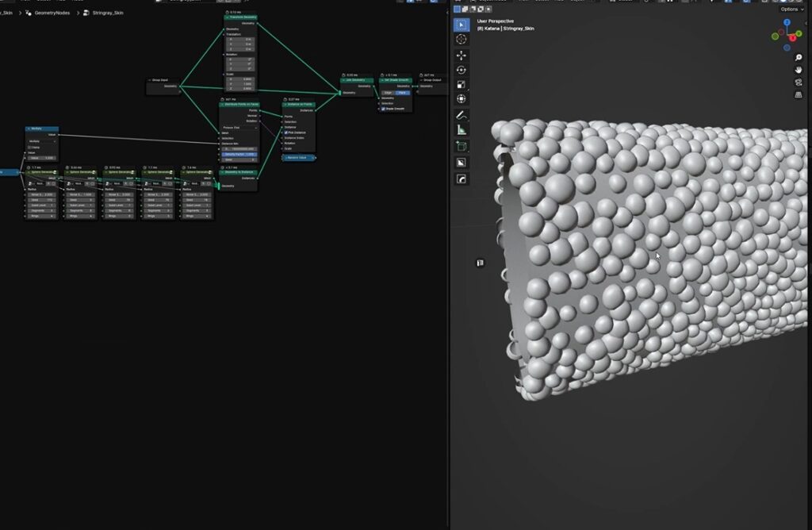
Task: Activate the Annotate pencil tool
Action: [x=462, y=115]
